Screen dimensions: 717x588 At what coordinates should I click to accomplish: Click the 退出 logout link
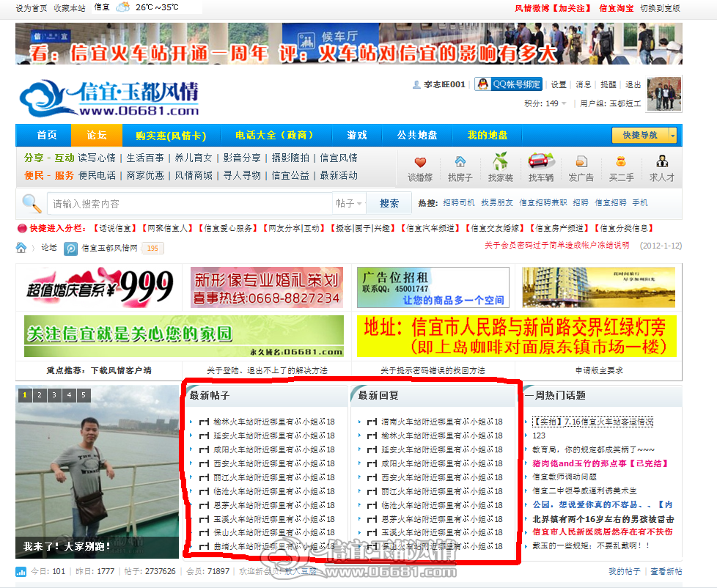633,84
